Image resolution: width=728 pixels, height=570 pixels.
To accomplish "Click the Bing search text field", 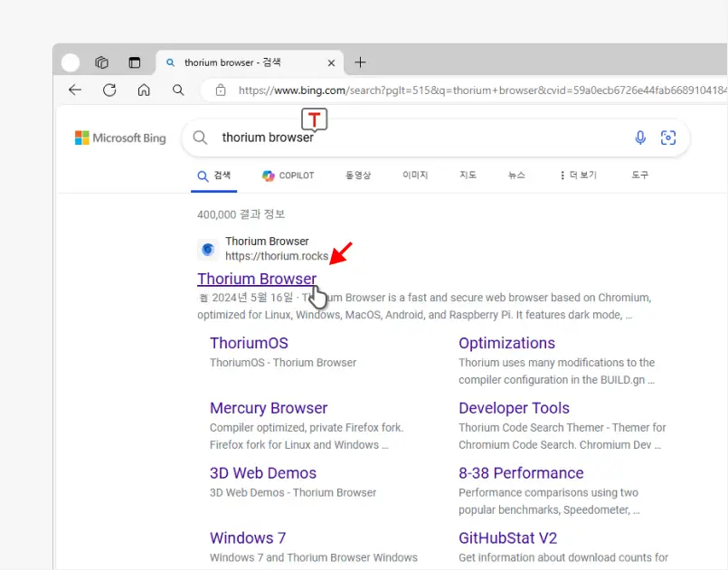I will pos(416,138).
